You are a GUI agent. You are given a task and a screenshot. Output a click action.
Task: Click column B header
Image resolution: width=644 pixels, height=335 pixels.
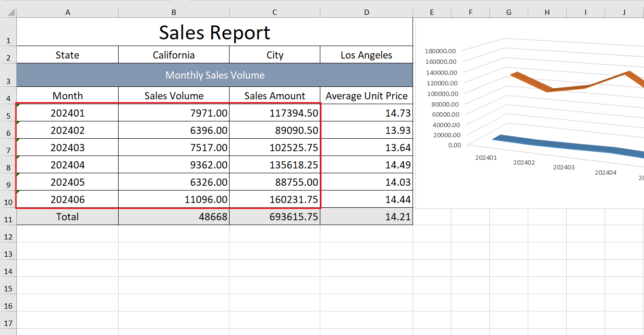coord(173,12)
